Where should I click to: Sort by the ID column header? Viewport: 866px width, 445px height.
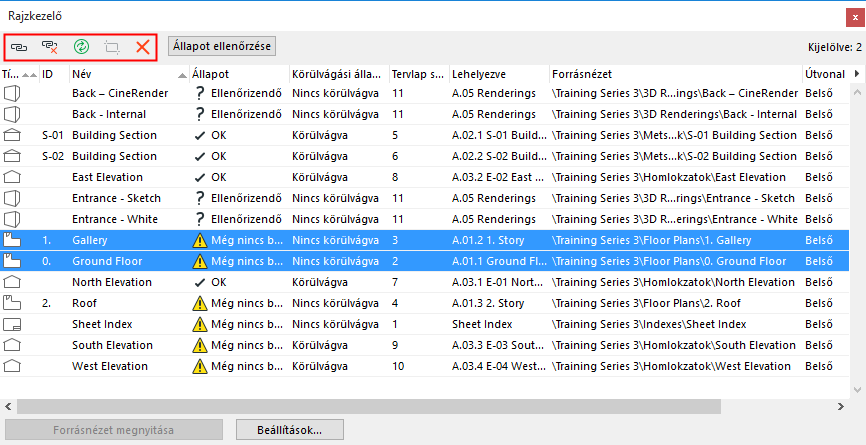(55, 74)
